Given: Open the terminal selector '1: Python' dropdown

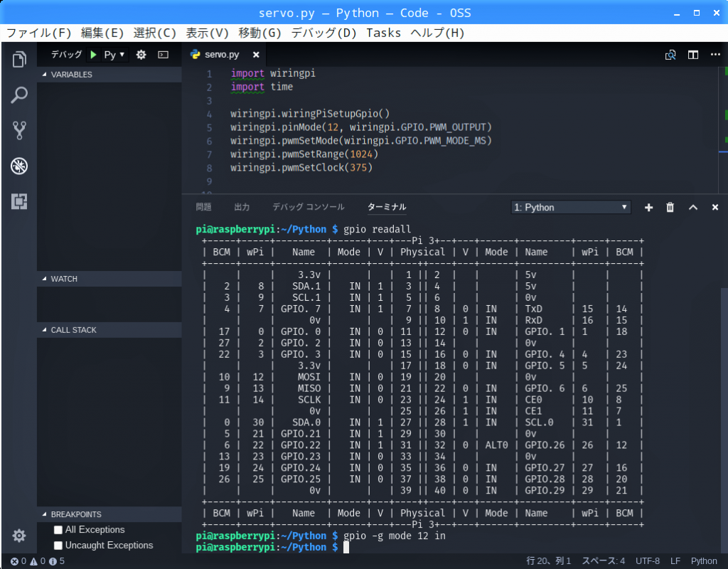Looking at the screenshot, I should (571, 207).
